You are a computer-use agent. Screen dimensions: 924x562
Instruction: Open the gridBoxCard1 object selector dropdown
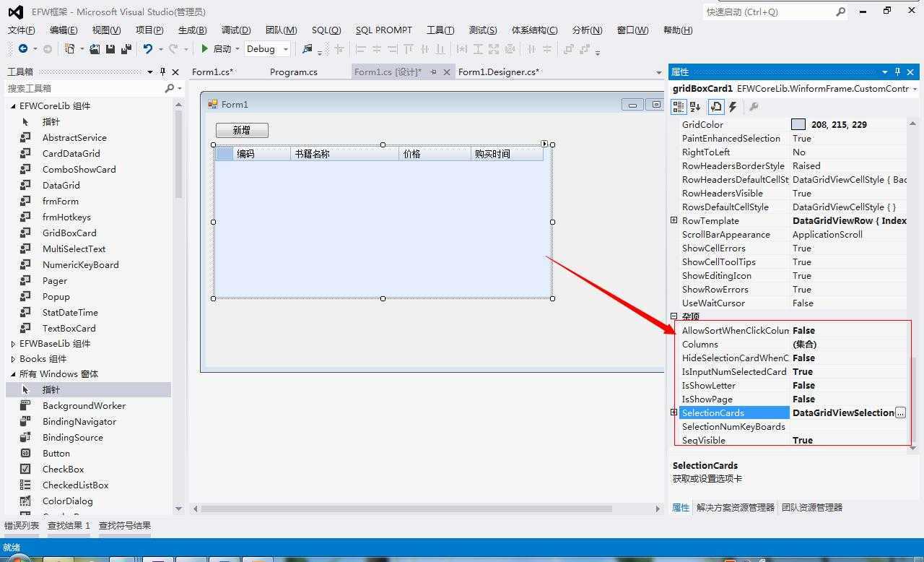tap(915, 89)
